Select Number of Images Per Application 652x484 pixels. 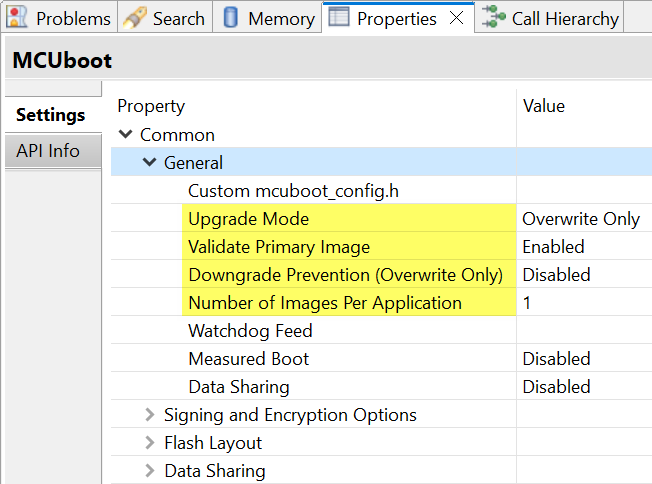pyautogui.click(x=325, y=303)
